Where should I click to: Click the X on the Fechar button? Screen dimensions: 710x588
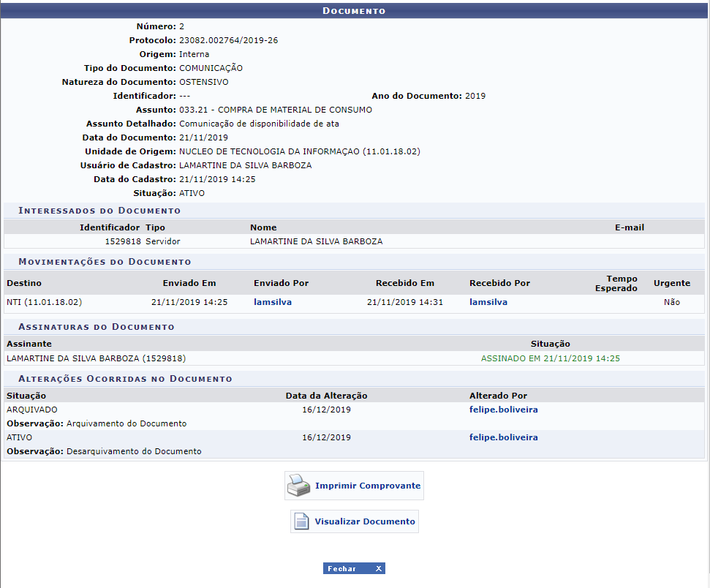(378, 568)
